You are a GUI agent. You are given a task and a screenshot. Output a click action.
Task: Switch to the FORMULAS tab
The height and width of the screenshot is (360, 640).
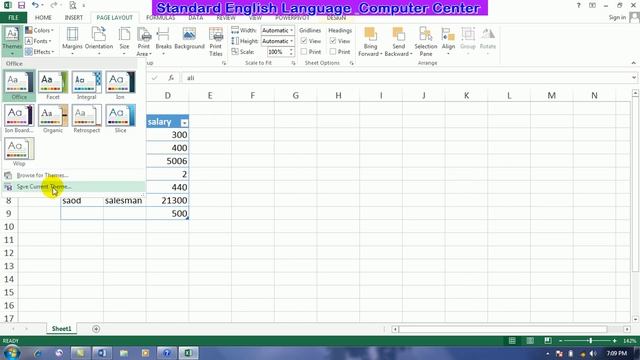161,18
